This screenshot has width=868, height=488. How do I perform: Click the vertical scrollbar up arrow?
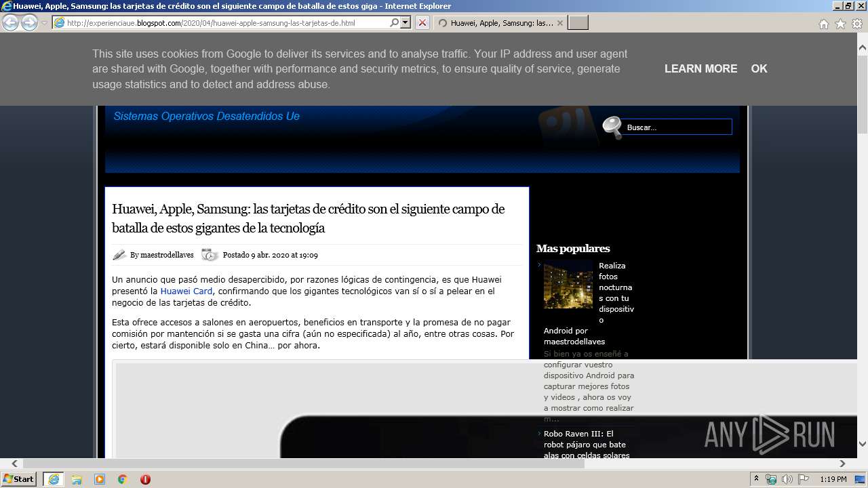pyautogui.click(x=863, y=48)
